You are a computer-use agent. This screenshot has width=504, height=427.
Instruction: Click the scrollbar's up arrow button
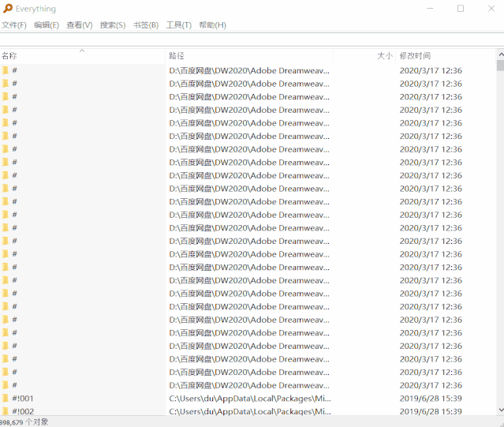[499, 55]
